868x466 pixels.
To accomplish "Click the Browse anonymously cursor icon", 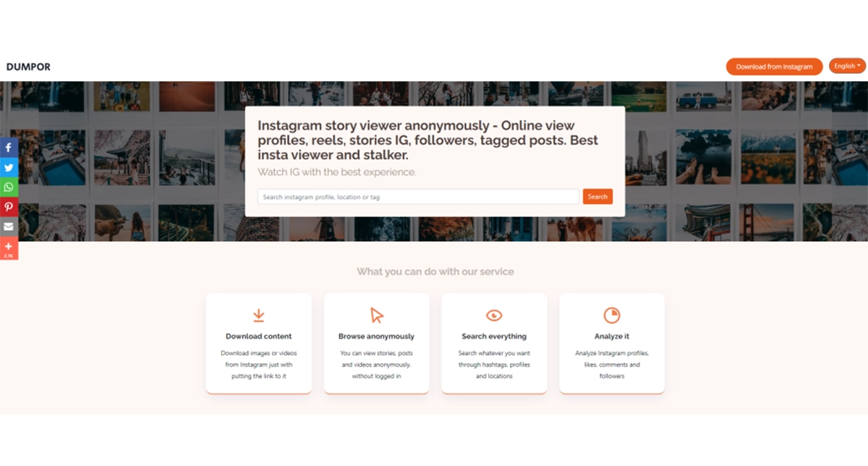I will point(376,315).
